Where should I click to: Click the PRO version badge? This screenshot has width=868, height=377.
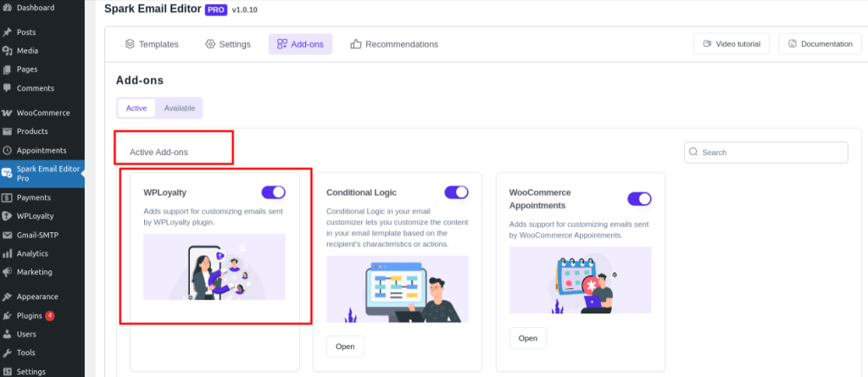click(216, 10)
